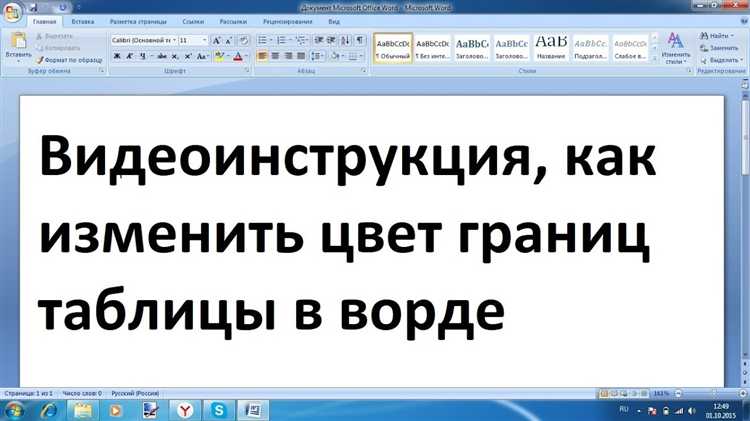This screenshot has height=421, width=750.
Task: Click numbered list icon
Action: click(282, 40)
